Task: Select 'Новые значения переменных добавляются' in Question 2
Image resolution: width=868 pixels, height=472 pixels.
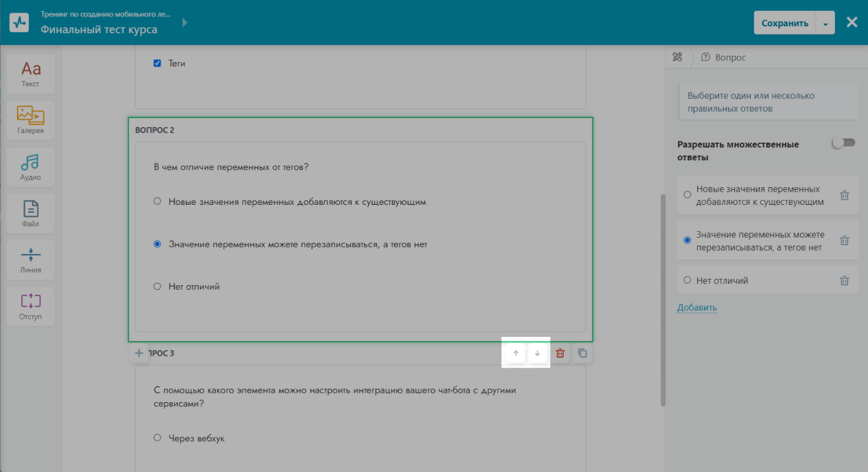Action: pyautogui.click(x=157, y=202)
